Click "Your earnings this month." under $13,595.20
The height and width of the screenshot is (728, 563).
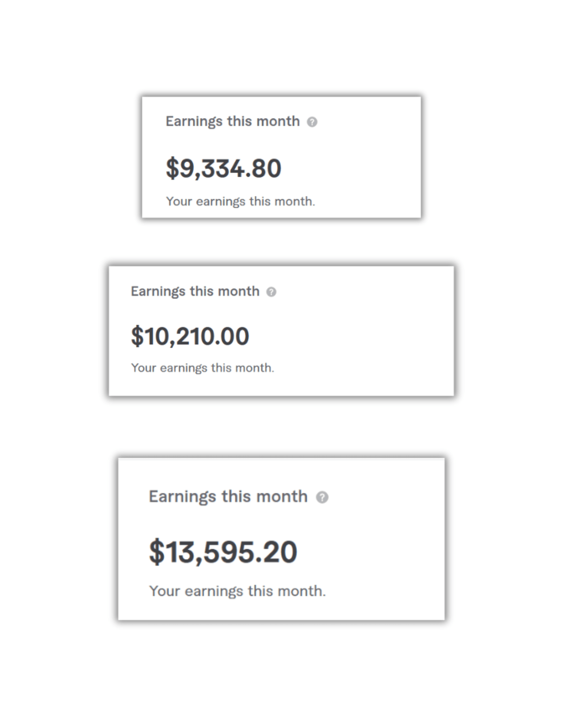point(237,591)
